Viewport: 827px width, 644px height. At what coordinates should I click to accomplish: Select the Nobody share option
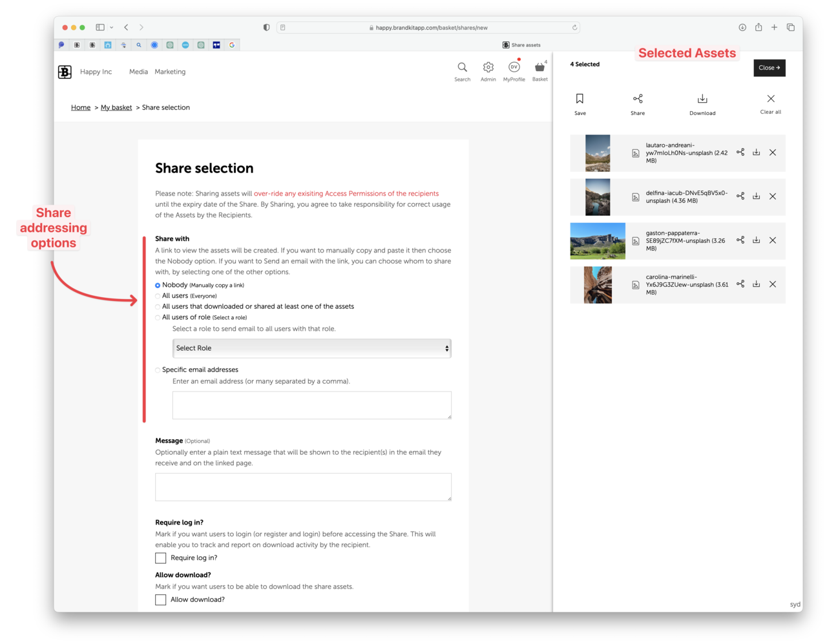click(x=157, y=284)
